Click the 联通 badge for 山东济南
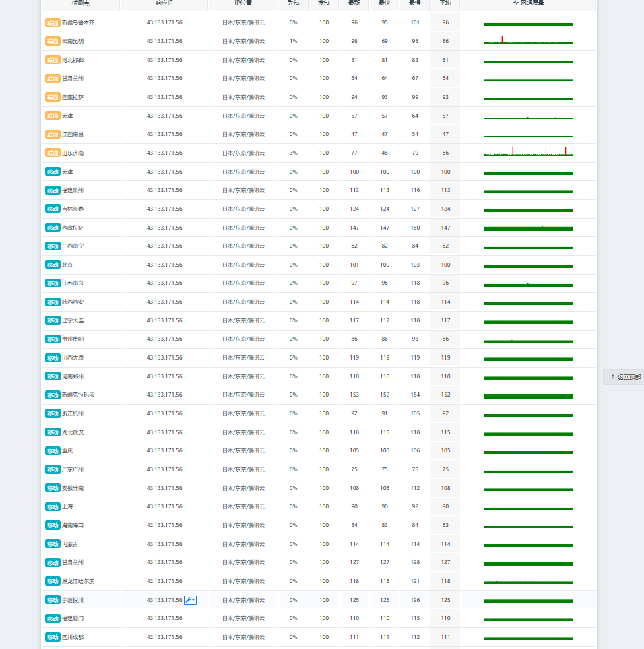 click(53, 153)
